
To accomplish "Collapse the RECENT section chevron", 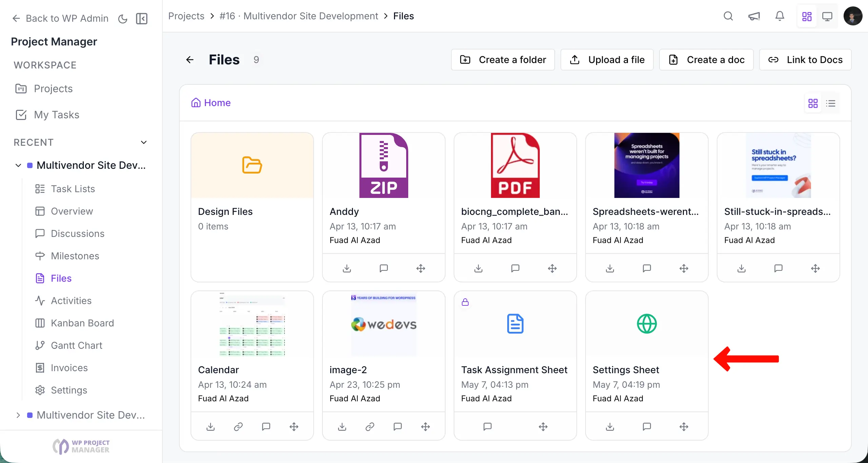I will tap(144, 142).
